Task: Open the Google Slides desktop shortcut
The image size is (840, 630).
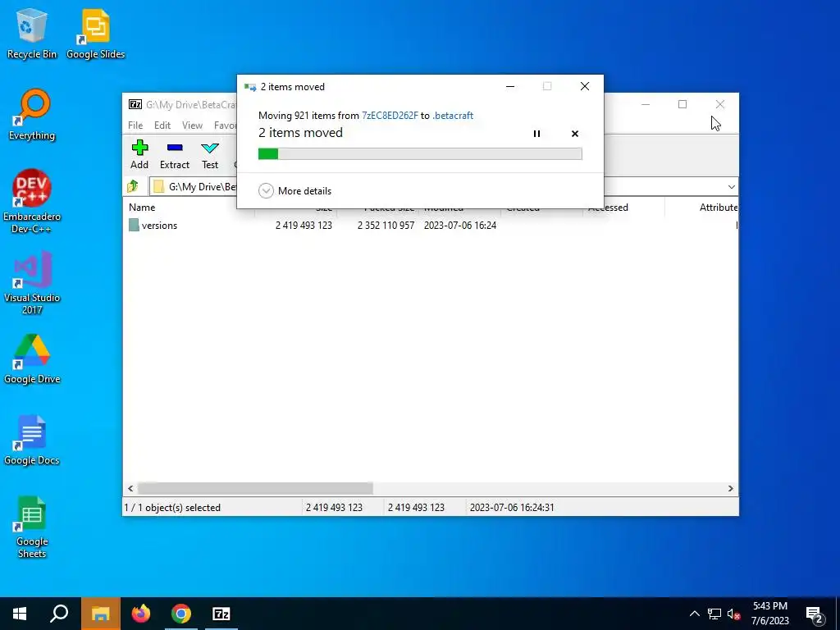Action: point(95,34)
